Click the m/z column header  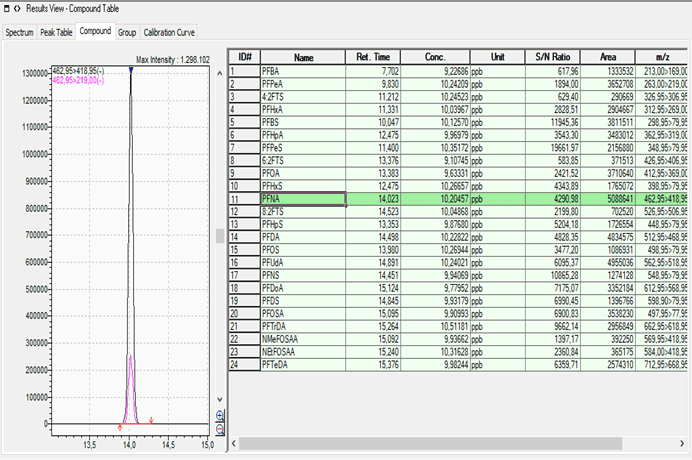coord(662,57)
